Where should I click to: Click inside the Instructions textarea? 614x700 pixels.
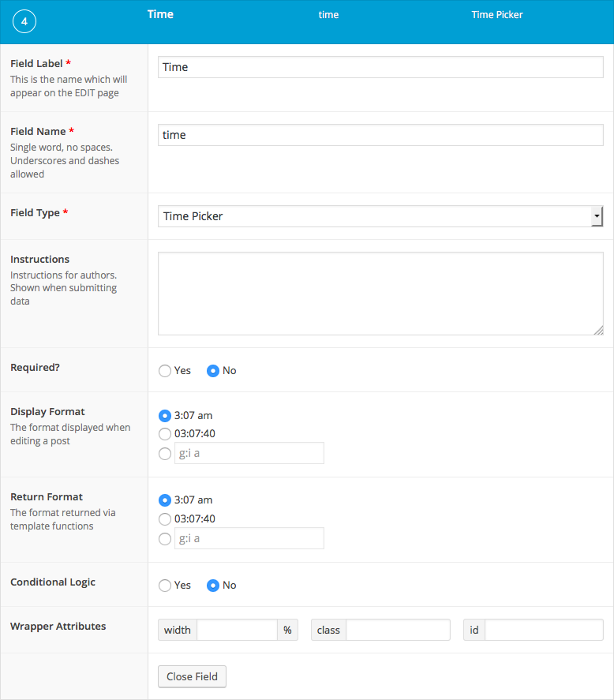pyautogui.click(x=380, y=294)
